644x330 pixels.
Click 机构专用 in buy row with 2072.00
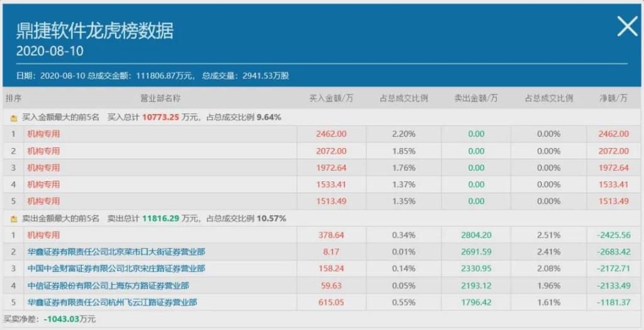pyautogui.click(x=43, y=151)
